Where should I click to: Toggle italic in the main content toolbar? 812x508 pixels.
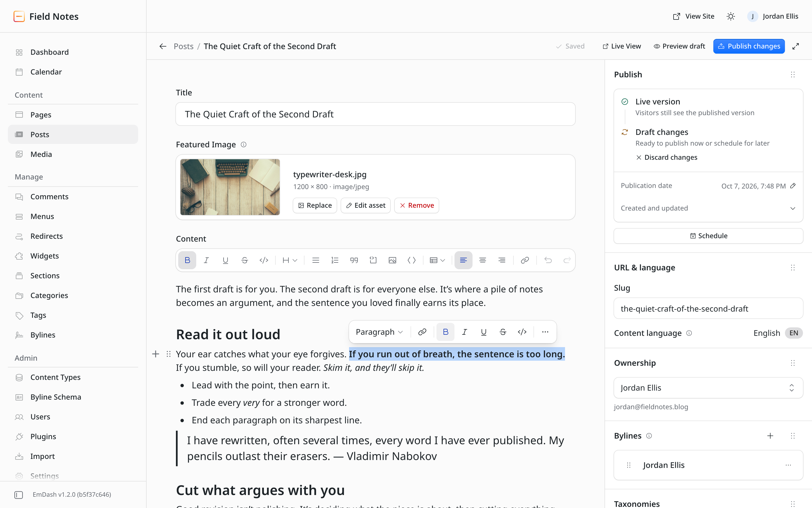coord(206,260)
